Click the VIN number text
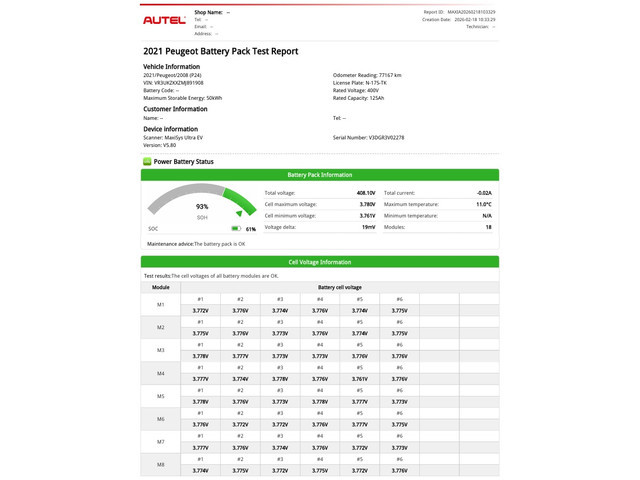The width and height of the screenshot is (640, 480). [173, 83]
